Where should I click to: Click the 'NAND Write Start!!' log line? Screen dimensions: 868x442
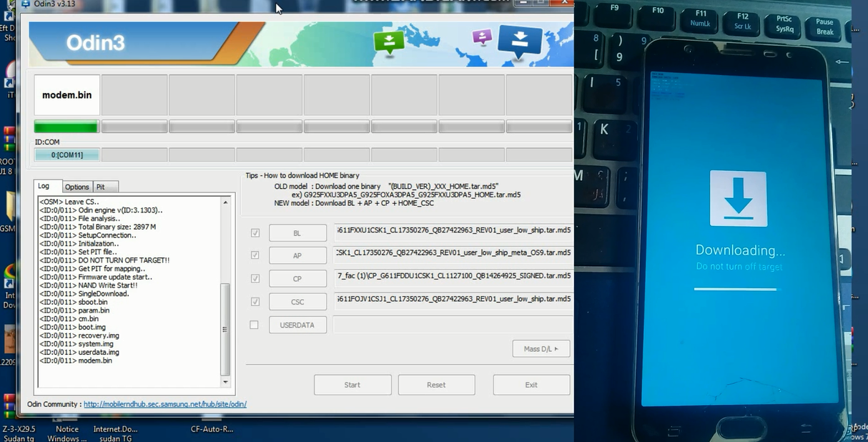point(89,285)
